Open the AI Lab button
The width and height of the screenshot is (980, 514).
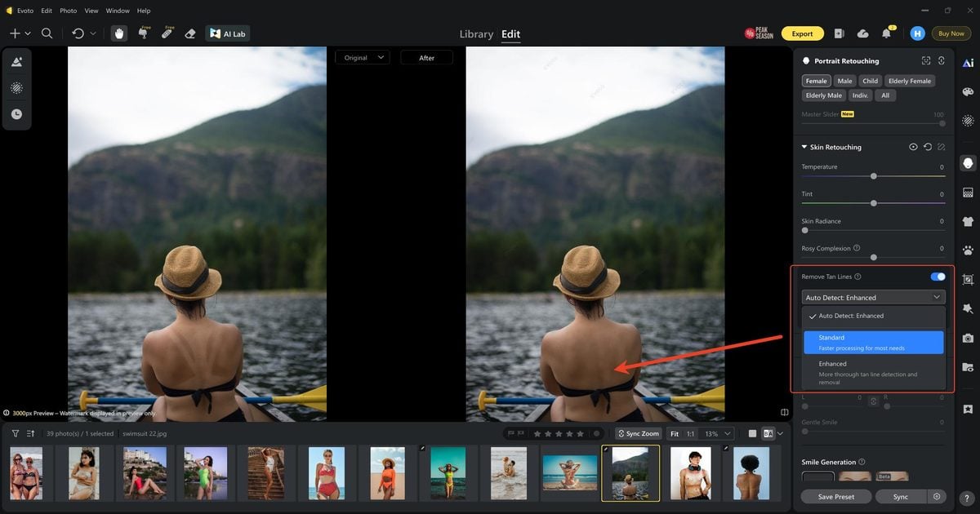click(228, 33)
